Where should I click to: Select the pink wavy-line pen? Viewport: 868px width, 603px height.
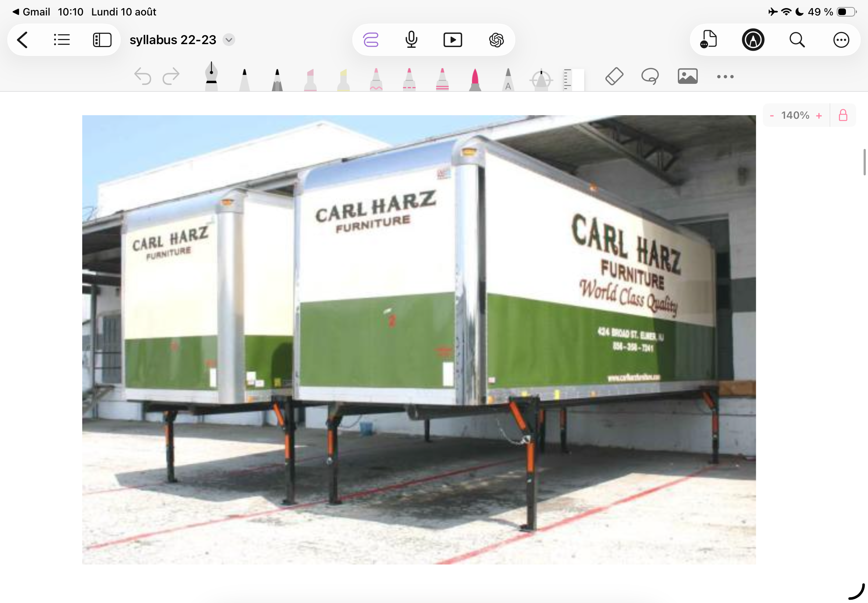coord(376,79)
